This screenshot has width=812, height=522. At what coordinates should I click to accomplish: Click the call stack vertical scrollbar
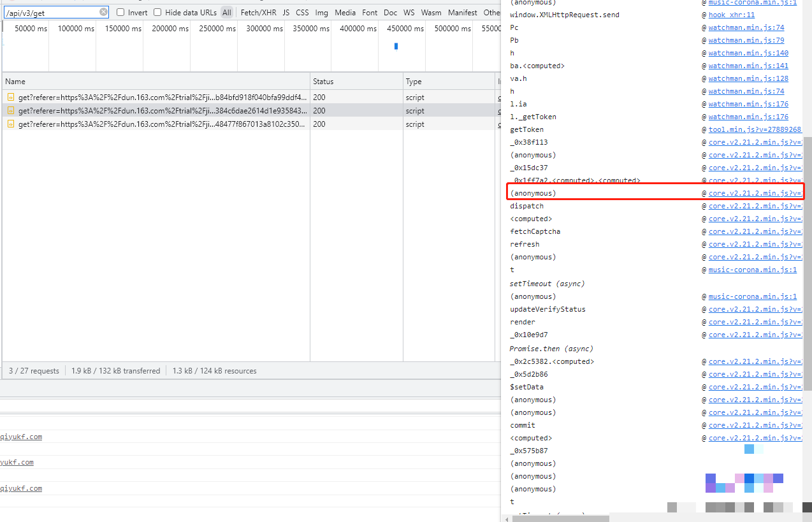point(807,255)
